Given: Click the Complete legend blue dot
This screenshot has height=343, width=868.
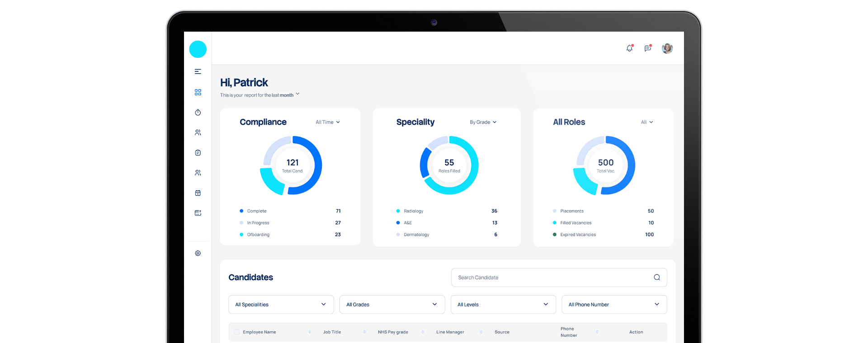Looking at the screenshot, I should coord(241,211).
